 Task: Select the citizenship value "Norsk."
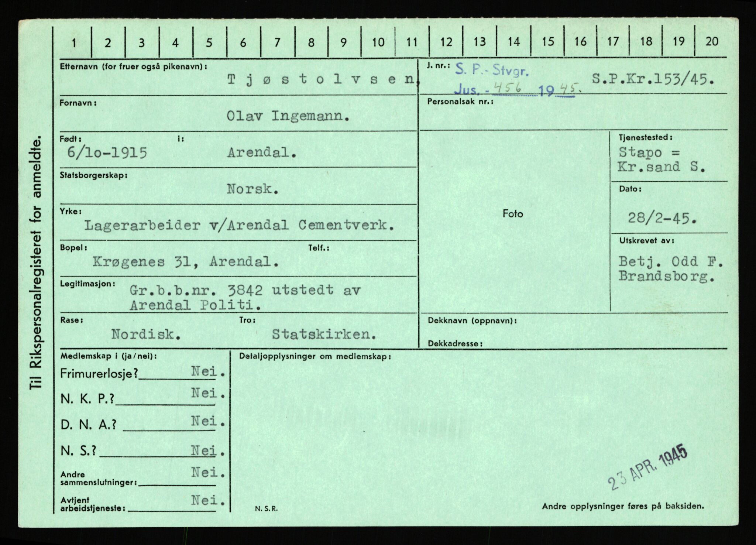coord(252,190)
